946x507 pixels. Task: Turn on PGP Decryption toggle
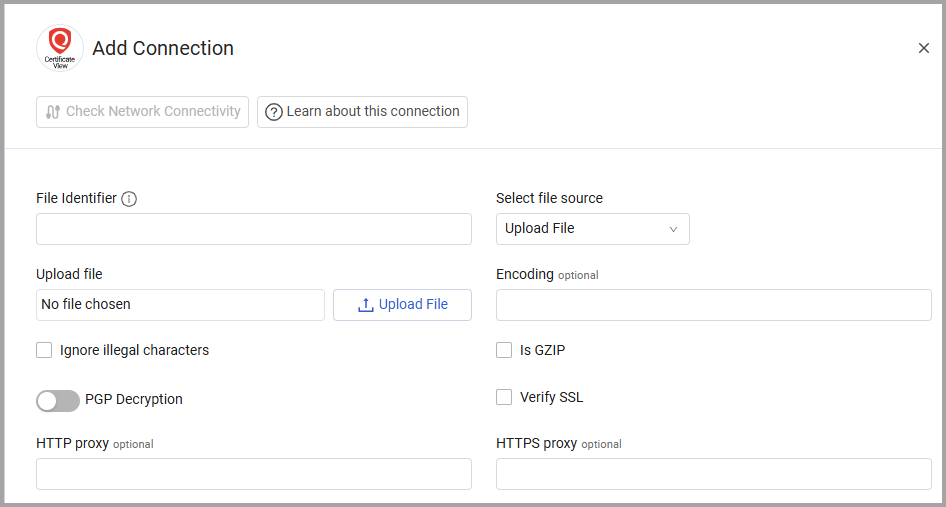[58, 400]
